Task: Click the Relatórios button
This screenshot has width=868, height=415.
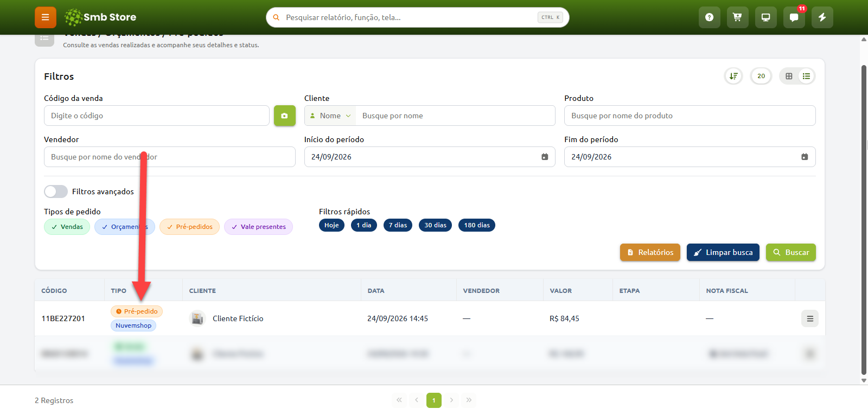Action: (650, 252)
